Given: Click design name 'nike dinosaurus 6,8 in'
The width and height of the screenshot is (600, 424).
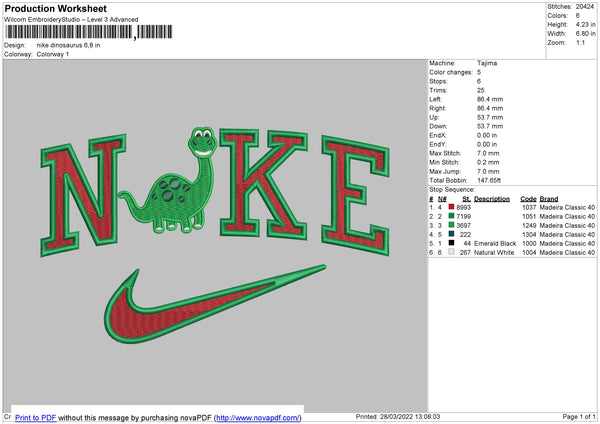Looking at the screenshot, I should [68, 45].
